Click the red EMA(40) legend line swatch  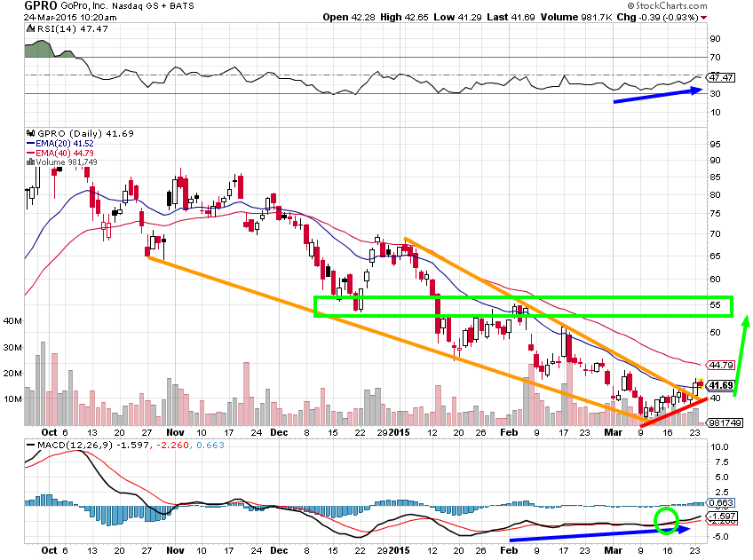click(31, 153)
